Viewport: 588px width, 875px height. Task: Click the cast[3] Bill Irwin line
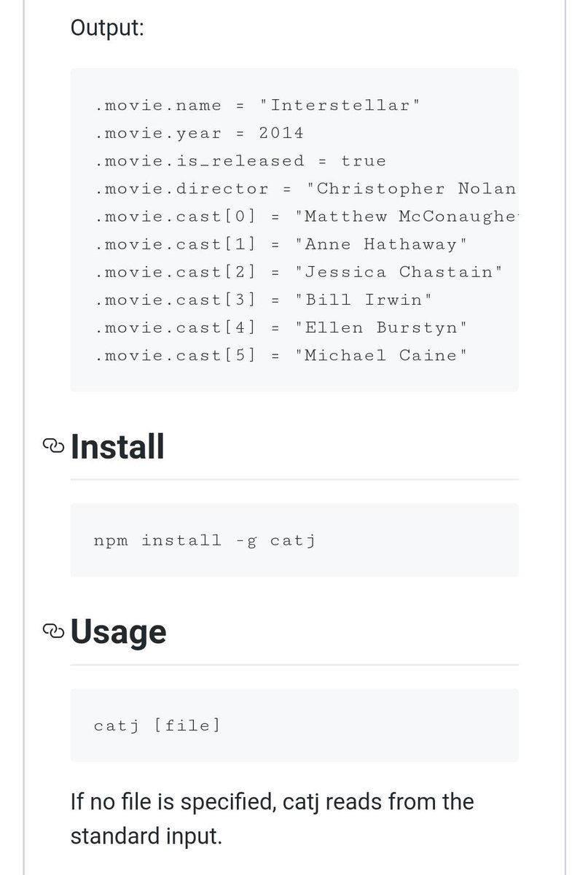point(264,300)
